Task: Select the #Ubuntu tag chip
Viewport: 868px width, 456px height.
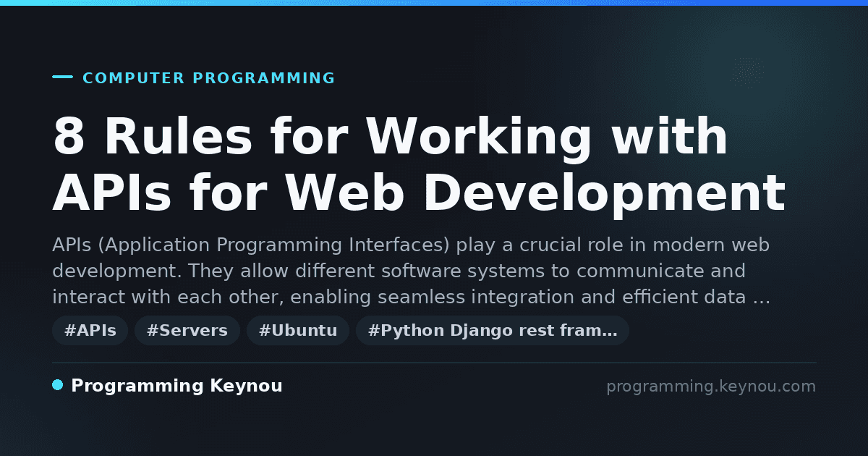Action: click(298, 331)
